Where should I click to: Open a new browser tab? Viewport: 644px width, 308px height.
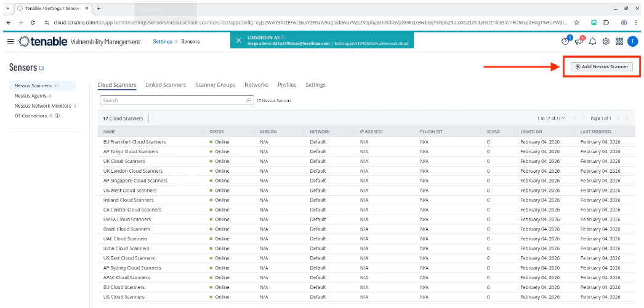(x=99, y=8)
